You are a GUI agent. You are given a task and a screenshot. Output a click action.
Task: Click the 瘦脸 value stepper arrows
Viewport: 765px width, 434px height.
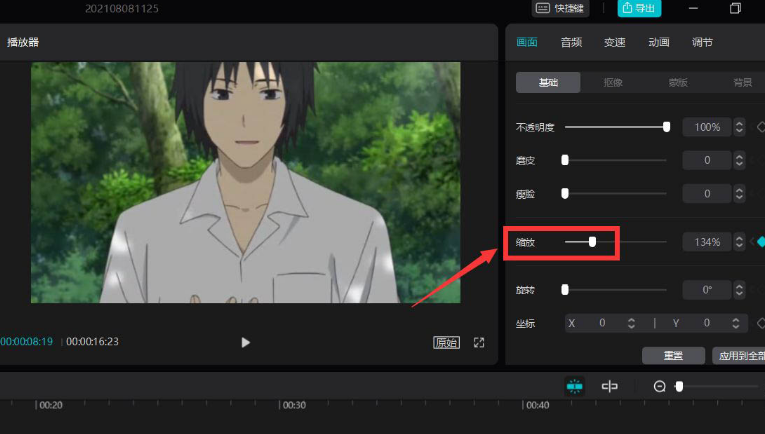[739, 194]
